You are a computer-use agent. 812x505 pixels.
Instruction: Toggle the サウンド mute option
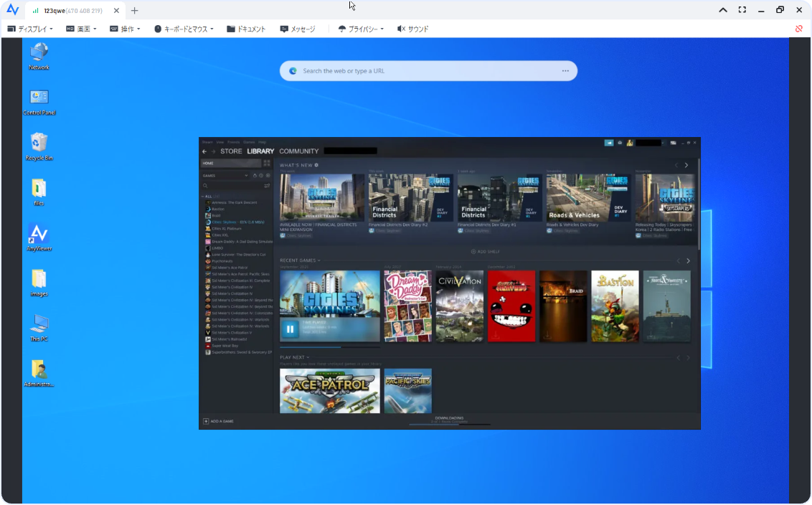click(412, 29)
